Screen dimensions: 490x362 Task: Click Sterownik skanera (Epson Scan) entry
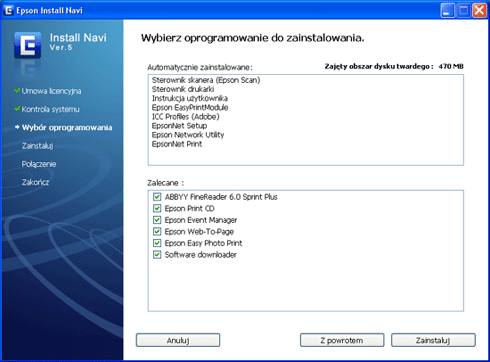(206, 80)
